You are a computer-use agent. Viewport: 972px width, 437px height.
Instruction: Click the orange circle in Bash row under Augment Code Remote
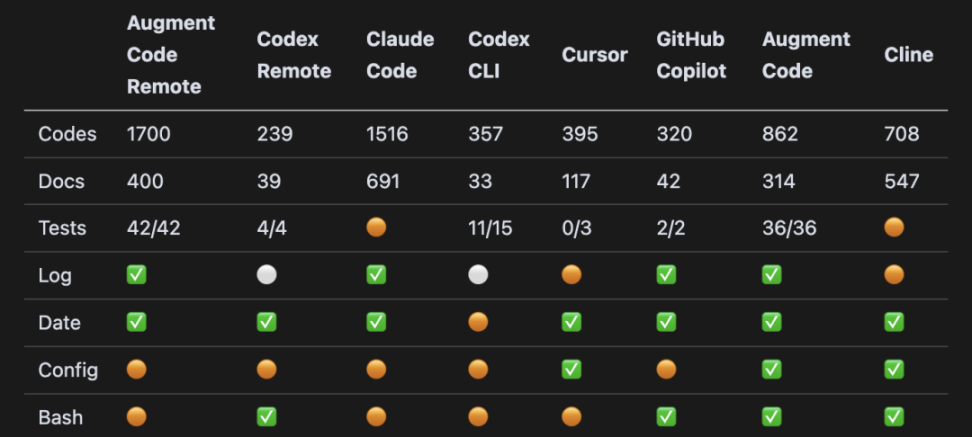pyautogui.click(x=136, y=417)
